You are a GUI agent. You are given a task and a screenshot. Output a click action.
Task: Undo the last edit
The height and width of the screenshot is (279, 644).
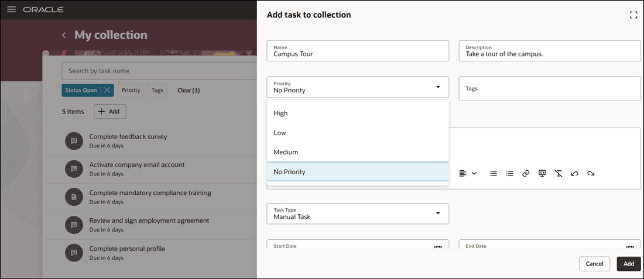574,173
